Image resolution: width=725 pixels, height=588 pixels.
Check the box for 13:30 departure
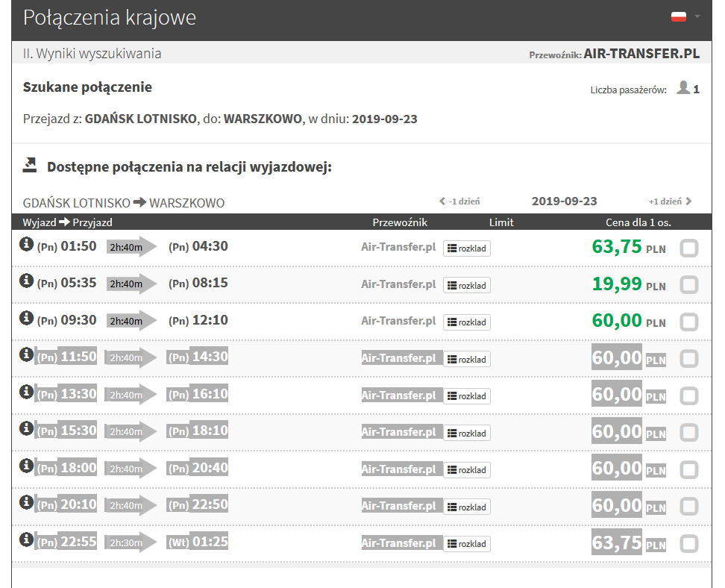[688, 395]
